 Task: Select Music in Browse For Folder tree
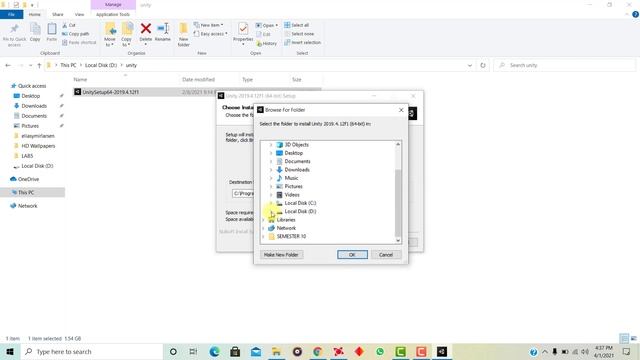click(291, 178)
